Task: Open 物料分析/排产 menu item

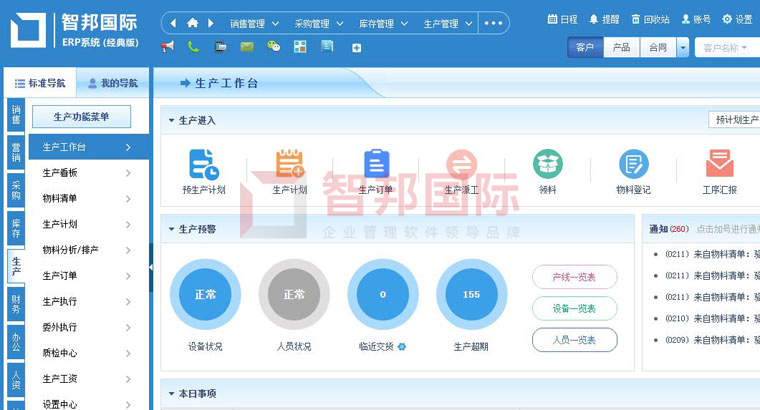Action: coord(88,250)
